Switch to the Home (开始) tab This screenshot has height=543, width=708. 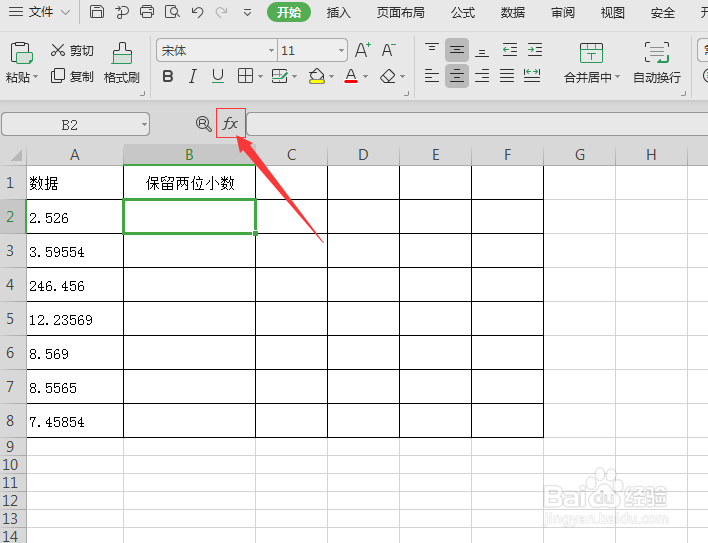pos(289,12)
